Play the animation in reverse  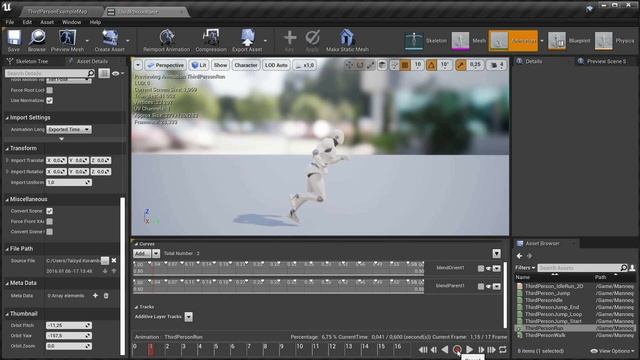click(445, 349)
